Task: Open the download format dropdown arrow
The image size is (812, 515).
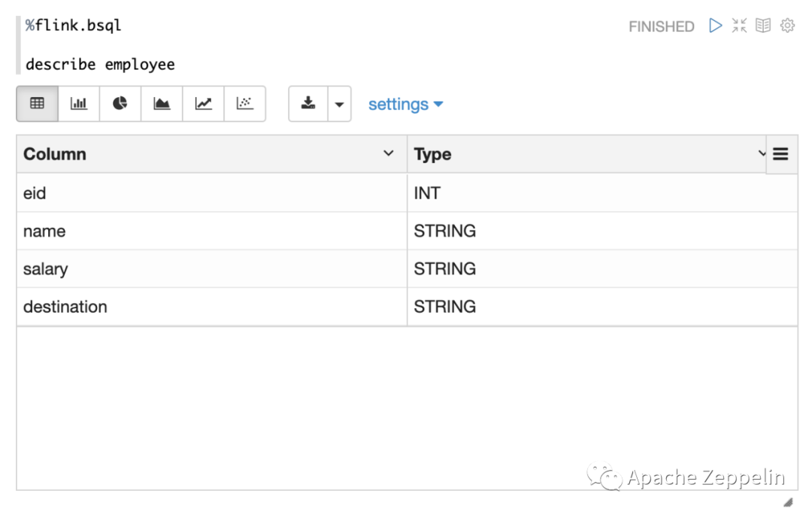Action: point(339,105)
